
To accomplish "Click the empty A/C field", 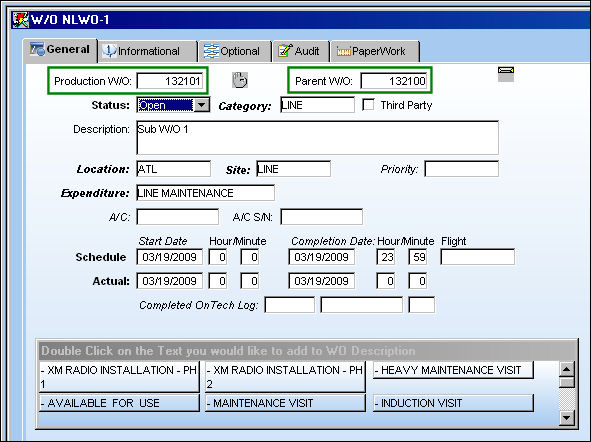I will (x=178, y=217).
